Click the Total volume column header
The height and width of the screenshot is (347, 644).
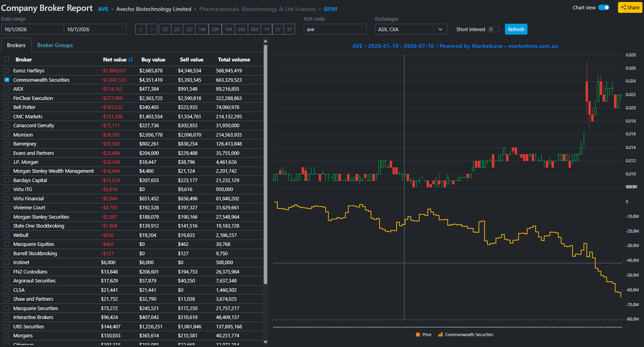234,60
